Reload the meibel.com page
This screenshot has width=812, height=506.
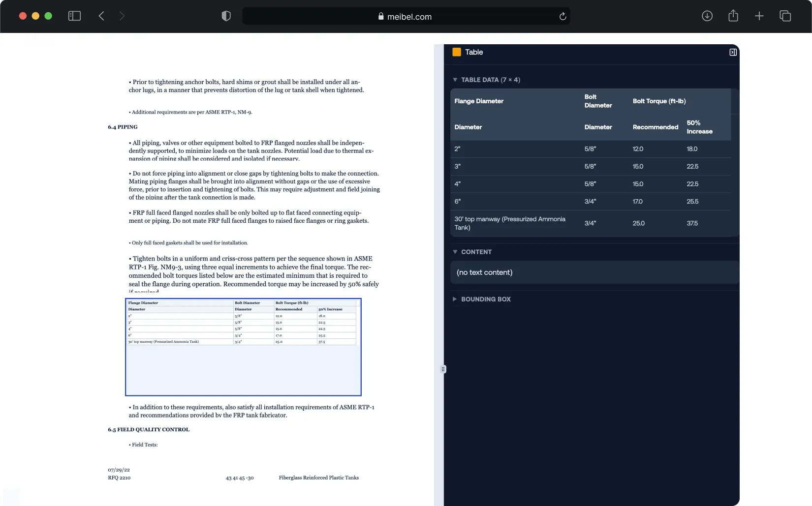coord(562,16)
